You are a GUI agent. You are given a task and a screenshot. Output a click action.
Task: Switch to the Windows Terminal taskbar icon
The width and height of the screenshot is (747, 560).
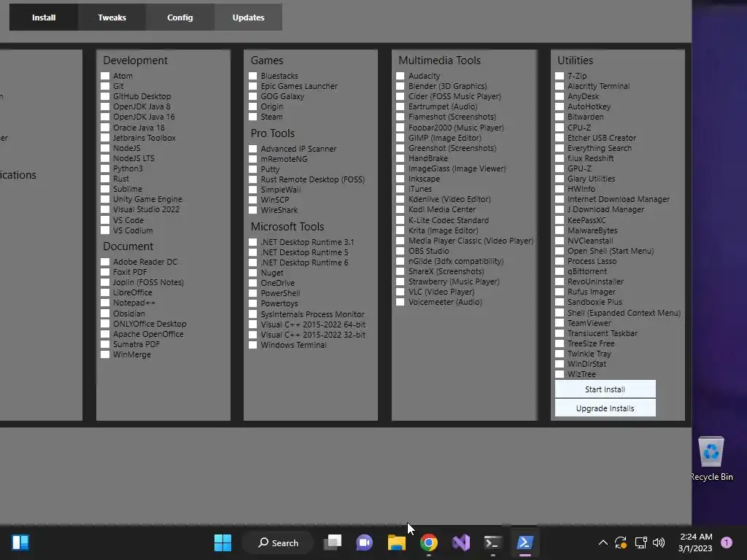point(492,542)
